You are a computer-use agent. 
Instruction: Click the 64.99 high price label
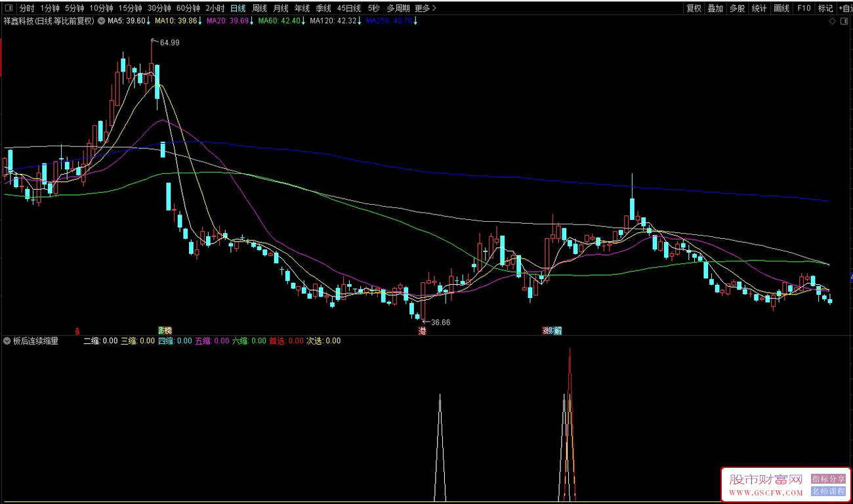(x=169, y=43)
